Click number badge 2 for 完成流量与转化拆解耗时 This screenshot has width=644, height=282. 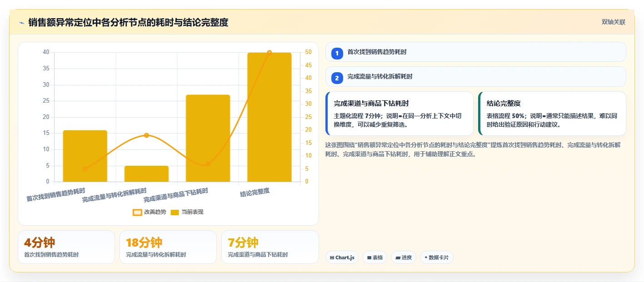[x=337, y=78]
